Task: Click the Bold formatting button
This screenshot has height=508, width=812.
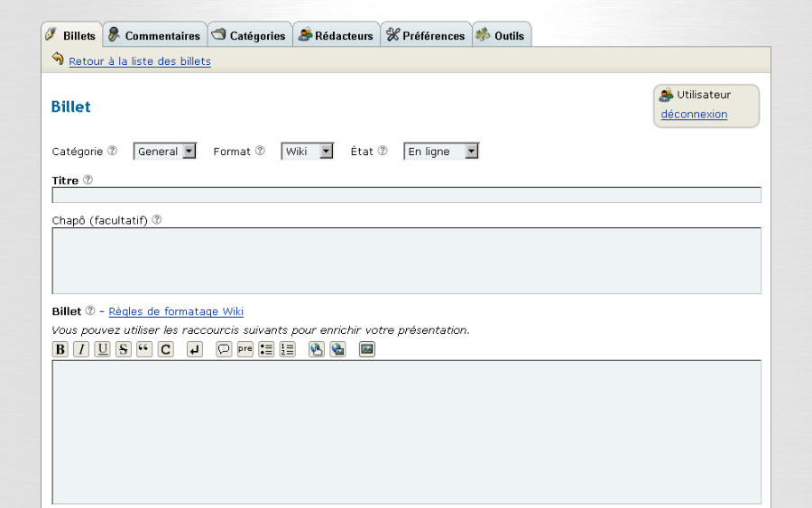Action: (60, 349)
